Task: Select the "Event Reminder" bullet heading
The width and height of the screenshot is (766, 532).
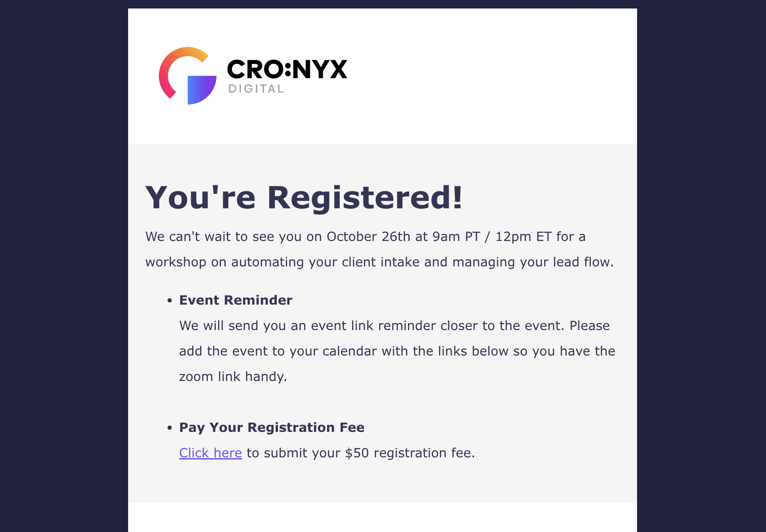Action: click(236, 300)
